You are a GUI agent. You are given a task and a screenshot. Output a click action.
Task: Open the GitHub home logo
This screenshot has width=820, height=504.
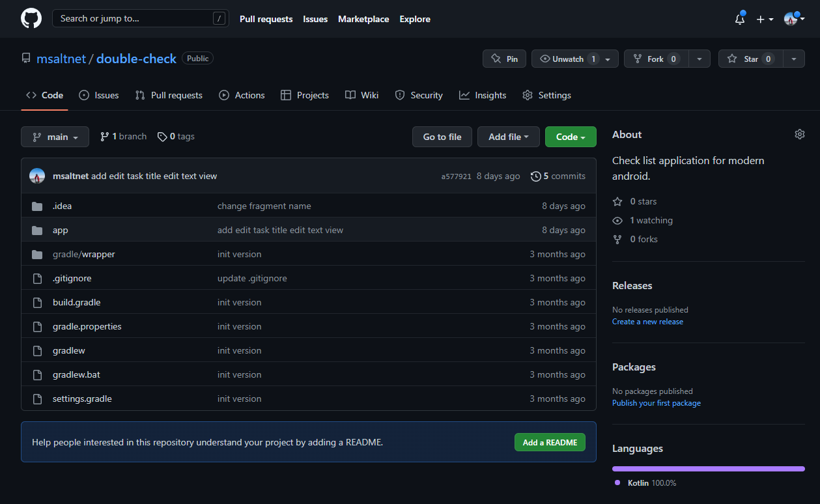click(31, 18)
